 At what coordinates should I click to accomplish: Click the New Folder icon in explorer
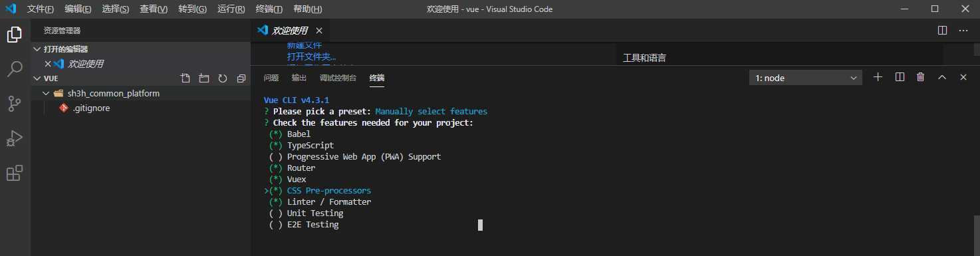tap(204, 78)
